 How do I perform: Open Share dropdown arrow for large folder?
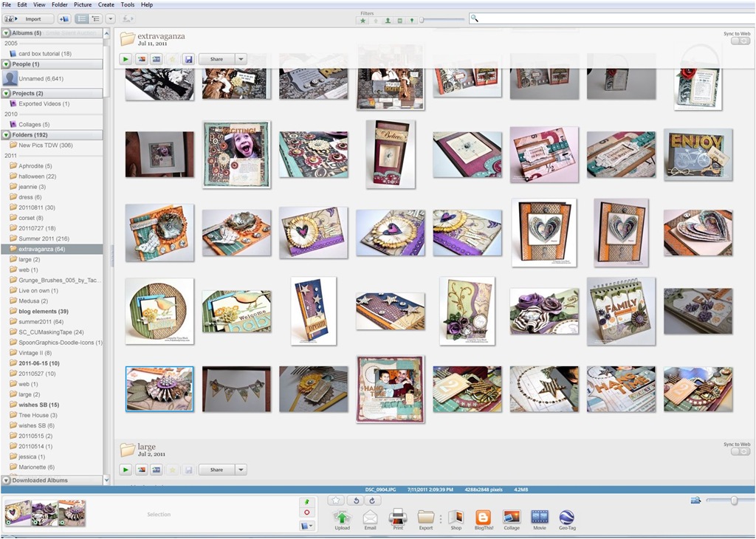click(x=241, y=470)
